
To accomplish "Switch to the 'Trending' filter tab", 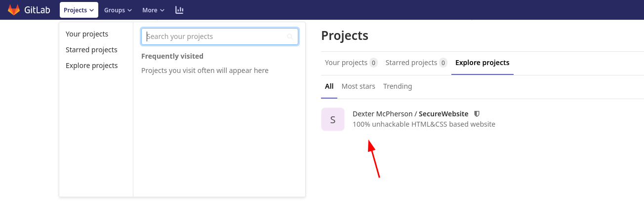I will (x=397, y=86).
